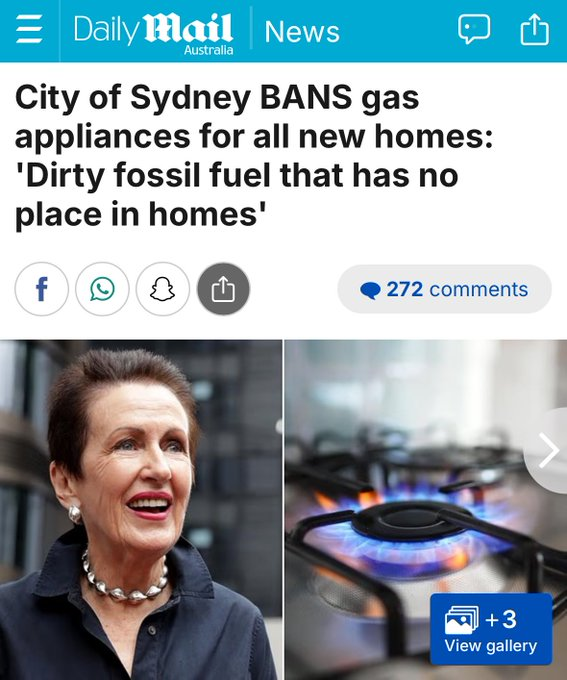Tap 'View gallery' text label

point(491,646)
